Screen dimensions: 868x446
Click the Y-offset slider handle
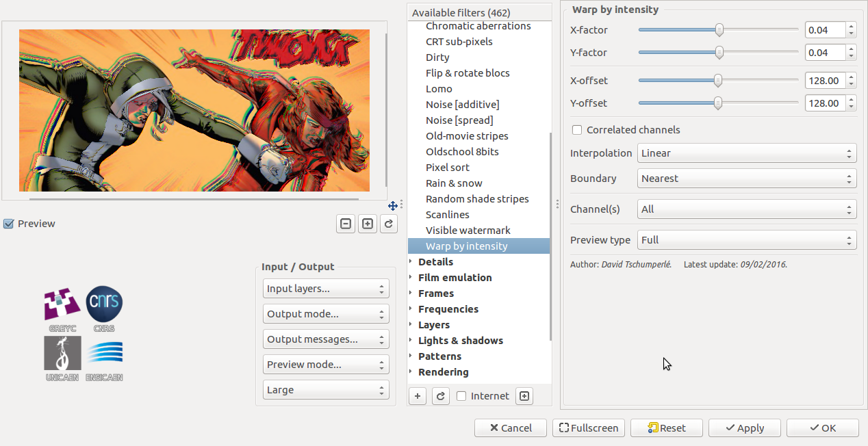click(718, 103)
